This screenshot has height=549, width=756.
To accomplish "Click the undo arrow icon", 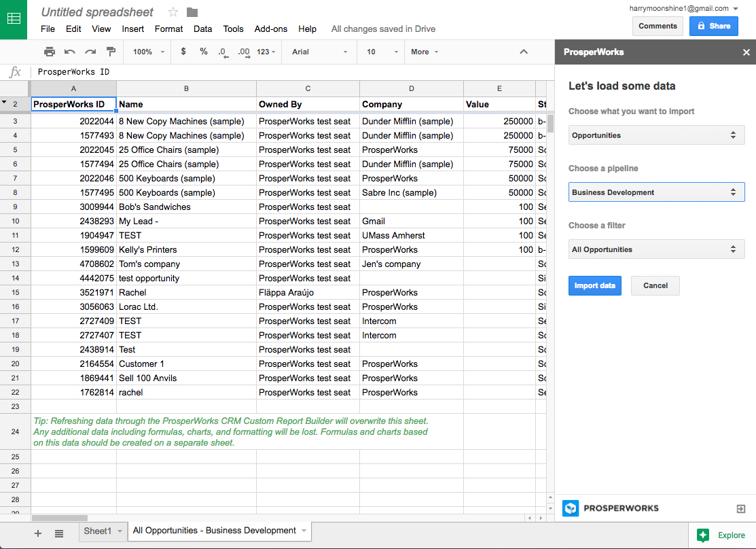I will click(70, 52).
